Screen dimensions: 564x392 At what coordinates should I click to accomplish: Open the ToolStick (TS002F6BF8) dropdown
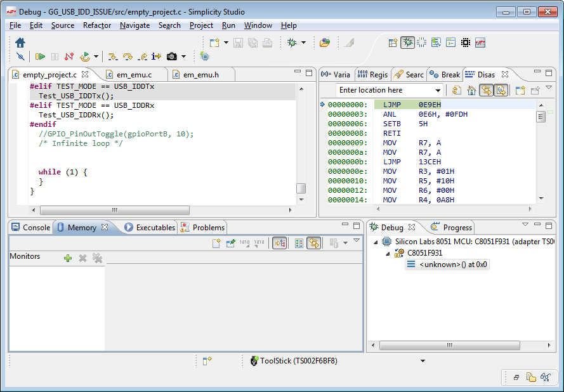pos(423,362)
